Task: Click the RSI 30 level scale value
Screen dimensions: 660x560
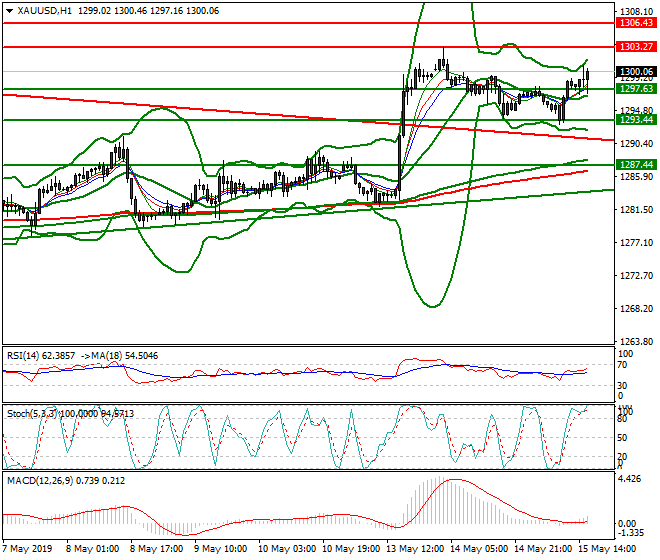Action: (622, 385)
